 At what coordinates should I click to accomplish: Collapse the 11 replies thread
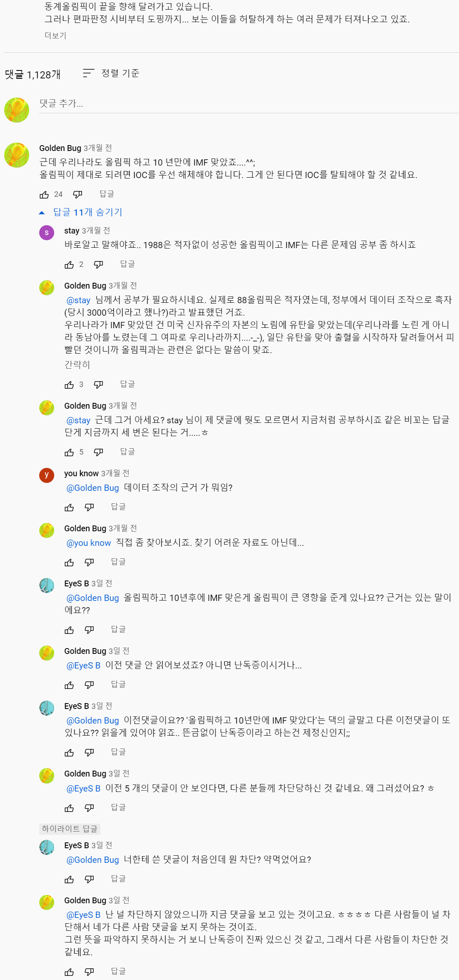[x=82, y=213]
